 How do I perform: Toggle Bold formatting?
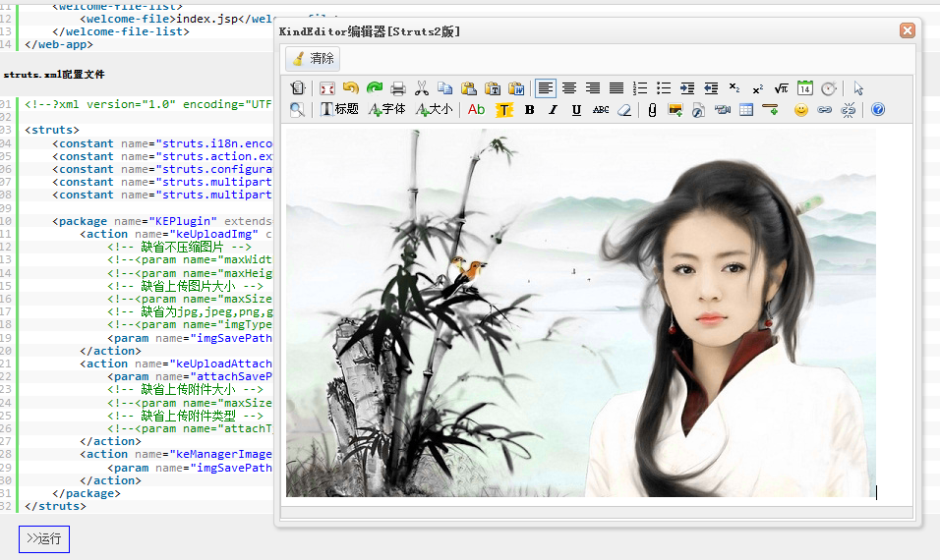(x=529, y=110)
